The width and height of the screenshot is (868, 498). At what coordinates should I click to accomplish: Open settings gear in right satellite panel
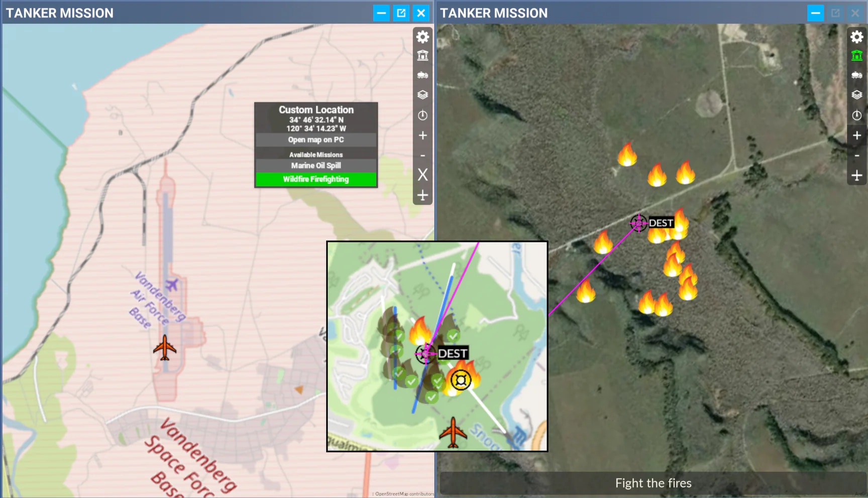(856, 37)
